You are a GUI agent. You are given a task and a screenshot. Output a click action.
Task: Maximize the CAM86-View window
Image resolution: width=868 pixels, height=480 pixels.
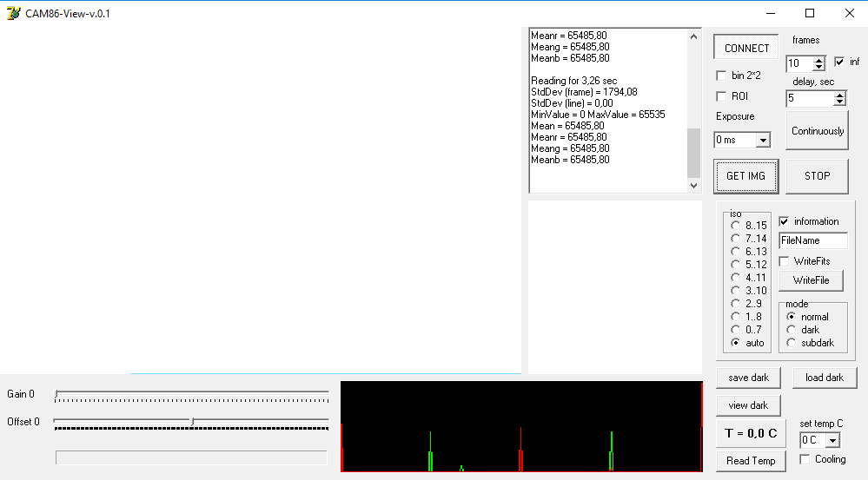coord(809,13)
